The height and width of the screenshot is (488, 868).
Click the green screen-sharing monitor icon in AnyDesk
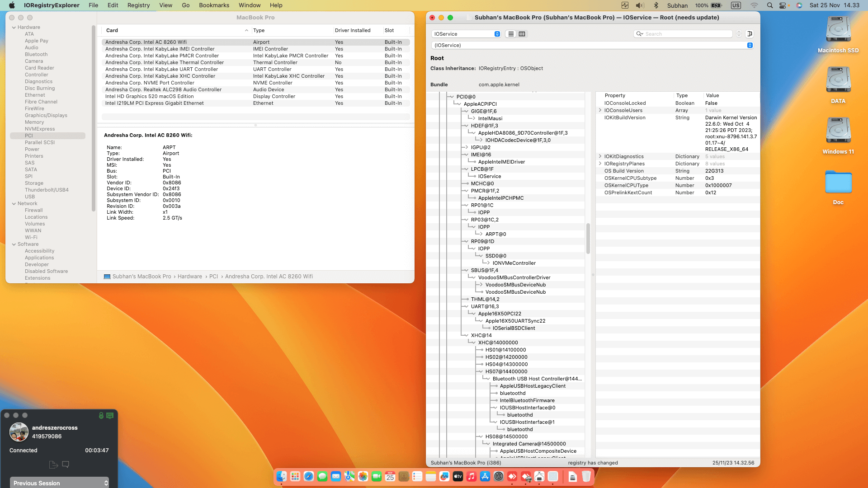click(x=110, y=415)
